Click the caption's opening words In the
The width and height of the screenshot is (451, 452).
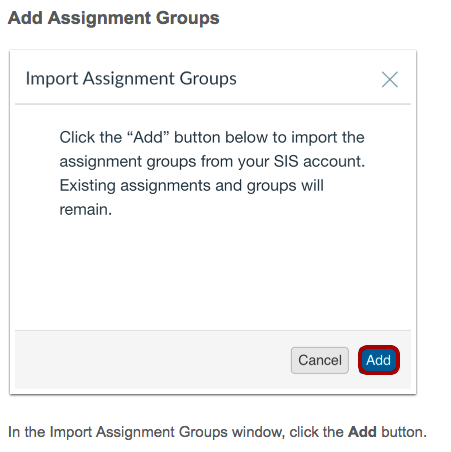[26, 432]
